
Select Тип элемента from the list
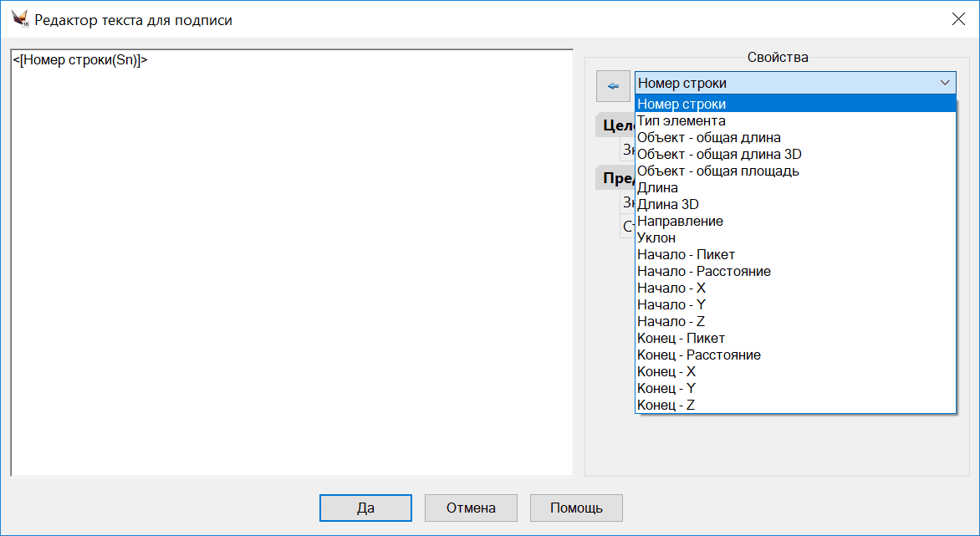tap(681, 121)
